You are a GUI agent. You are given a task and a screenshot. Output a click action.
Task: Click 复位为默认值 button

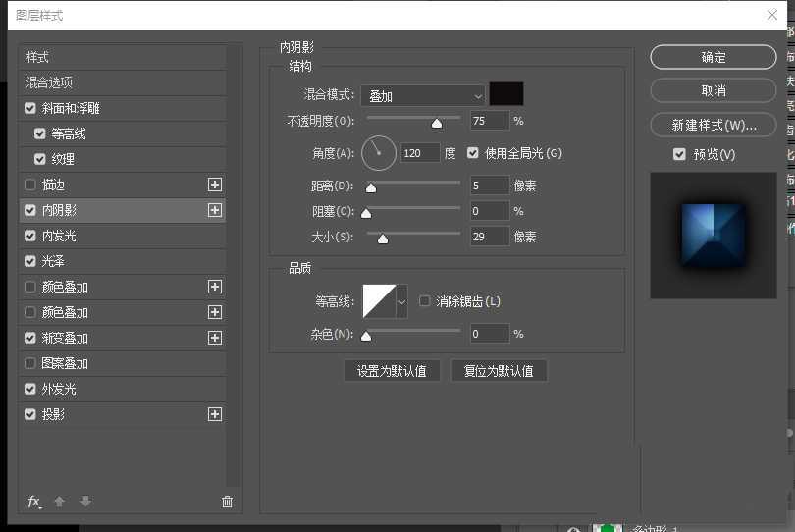pyautogui.click(x=499, y=371)
